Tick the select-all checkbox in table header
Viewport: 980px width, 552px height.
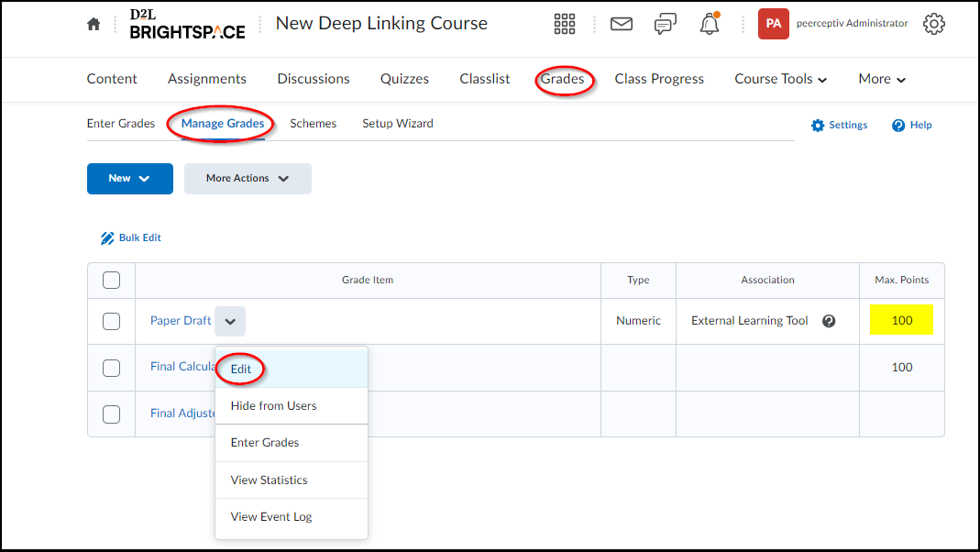point(111,280)
